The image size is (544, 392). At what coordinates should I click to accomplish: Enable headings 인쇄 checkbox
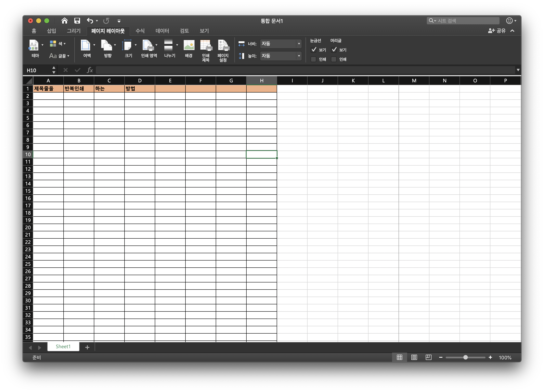point(334,59)
